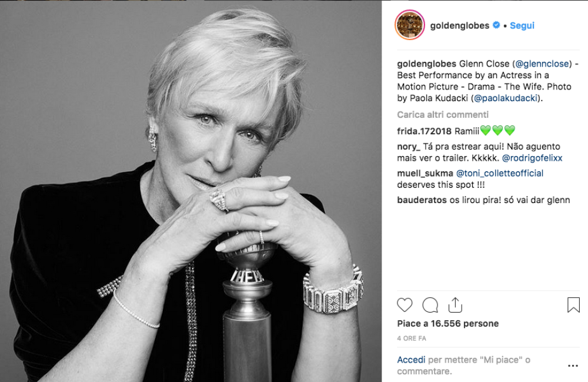Visit the nory_ commenter profile
The image size is (588, 382).
coord(409,147)
